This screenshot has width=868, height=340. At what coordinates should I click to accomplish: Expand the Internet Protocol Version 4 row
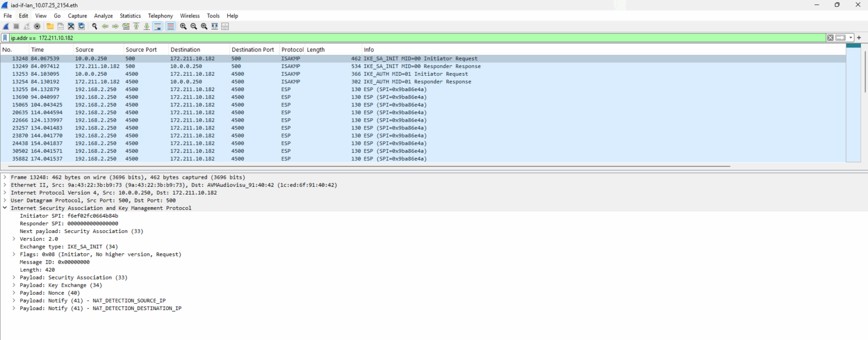(x=5, y=192)
